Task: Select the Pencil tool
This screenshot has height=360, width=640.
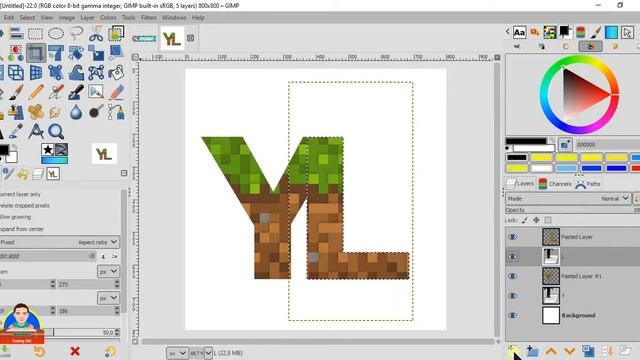Action: point(36,92)
